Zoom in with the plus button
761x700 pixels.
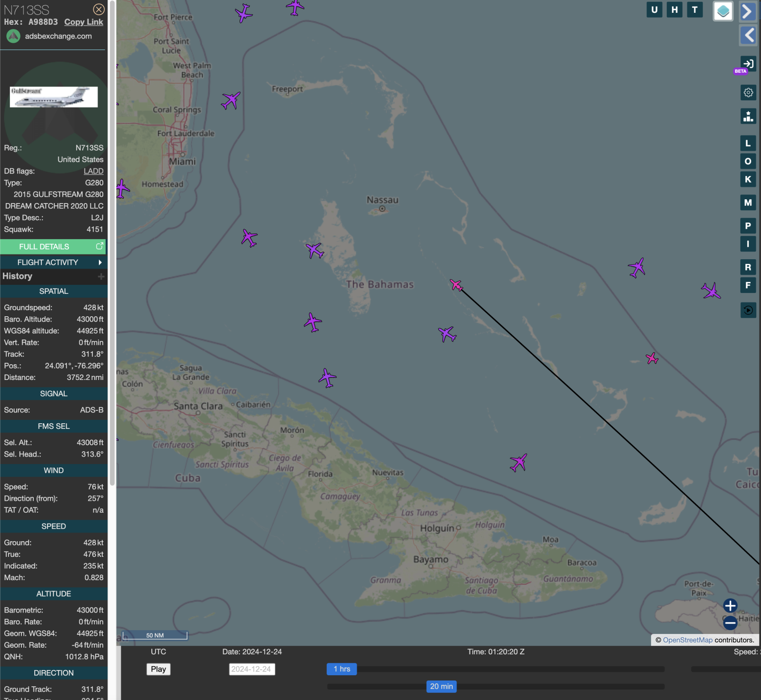730,605
